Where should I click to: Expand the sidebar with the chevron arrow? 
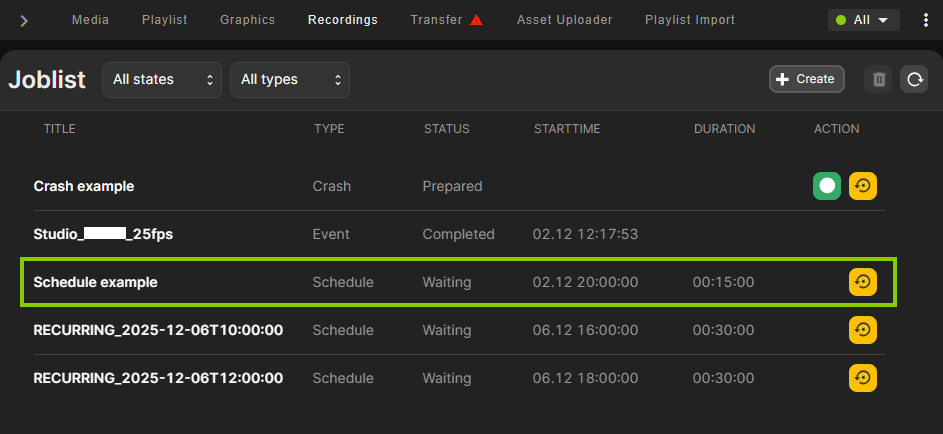(x=24, y=21)
